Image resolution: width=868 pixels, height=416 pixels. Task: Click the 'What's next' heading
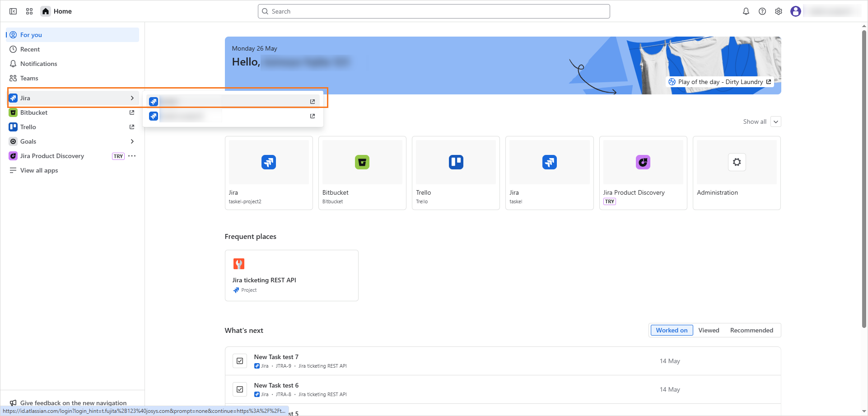click(244, 331)
